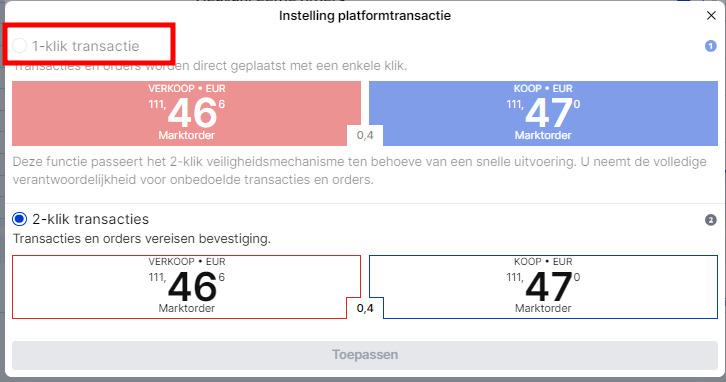Click the 0,4 spread between filled tiles
726x382 pixels.
365,135
